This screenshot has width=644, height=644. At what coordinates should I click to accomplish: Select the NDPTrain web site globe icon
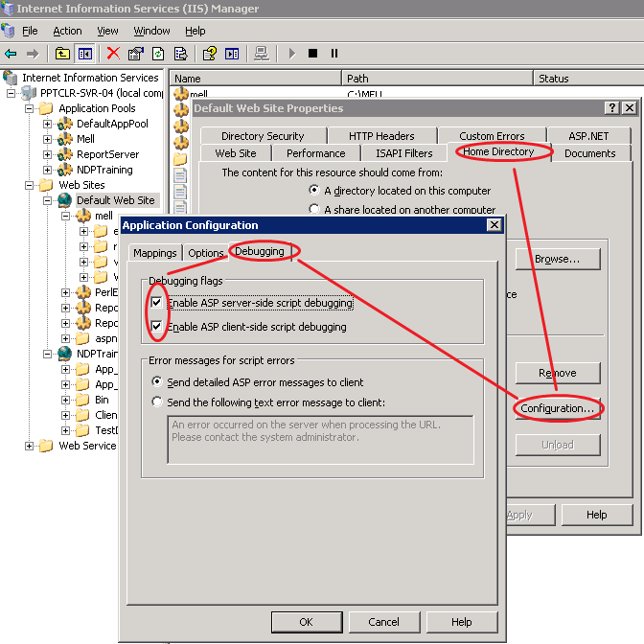pyautogui.click(x=65, y=354)
